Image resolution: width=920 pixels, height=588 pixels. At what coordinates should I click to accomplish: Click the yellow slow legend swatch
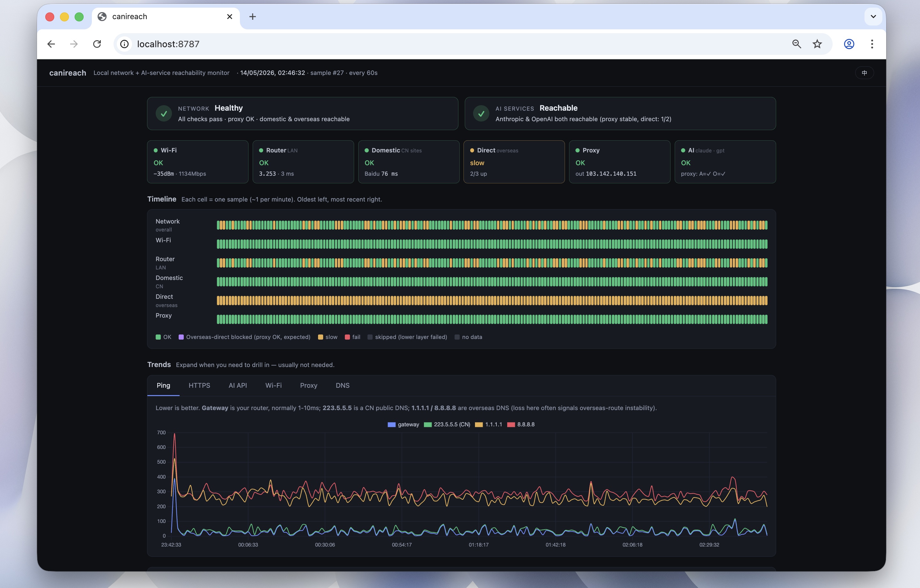coord(321,337)
